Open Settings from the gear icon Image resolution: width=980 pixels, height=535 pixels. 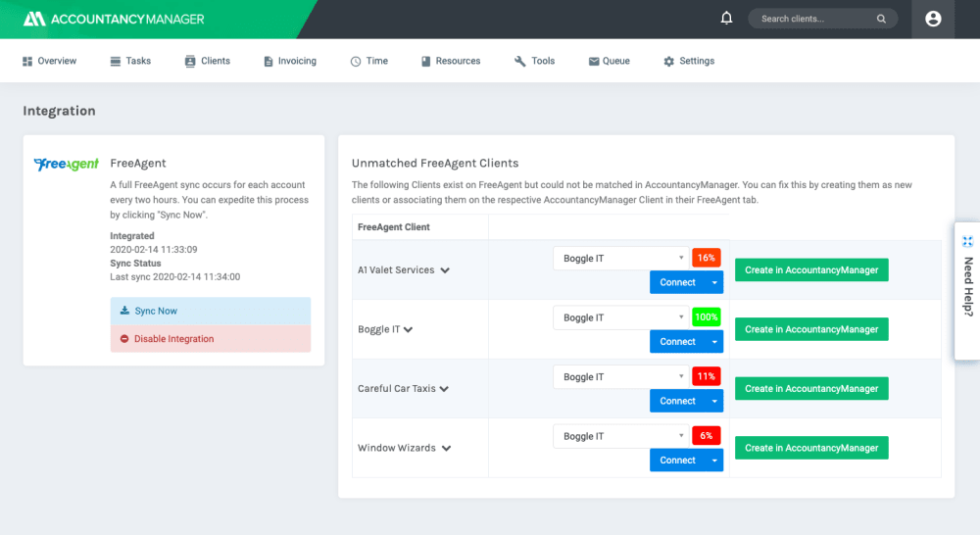point(689,62)
